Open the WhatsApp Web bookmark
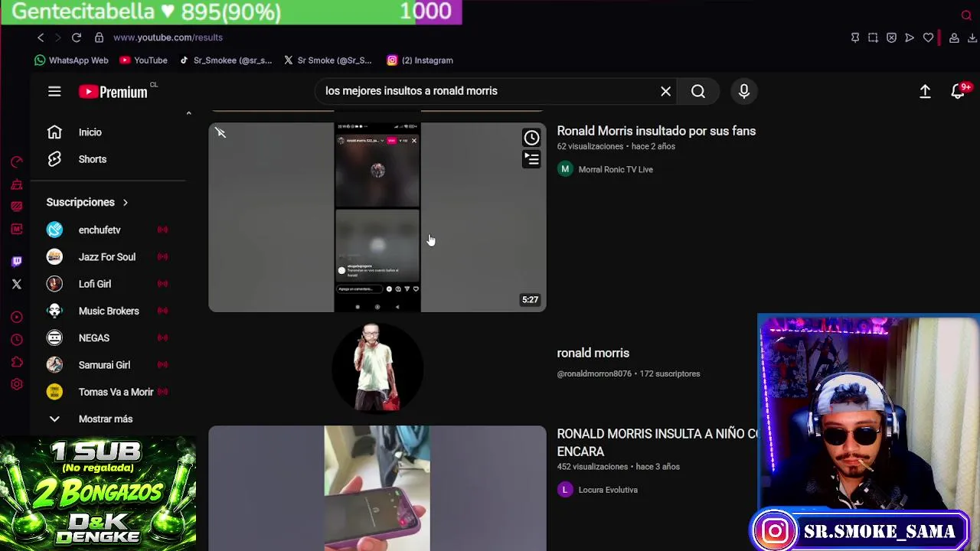The image size is (980, 551). [72, 60]
